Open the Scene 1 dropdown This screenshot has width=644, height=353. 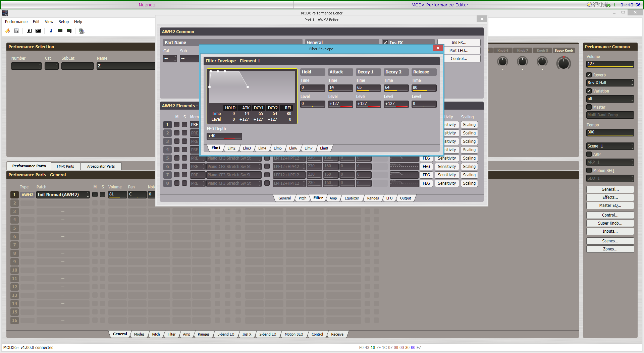click(x=610, y=146)
